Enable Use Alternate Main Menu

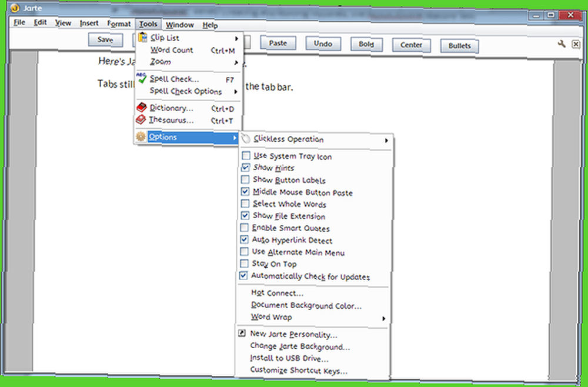(244, 251)
